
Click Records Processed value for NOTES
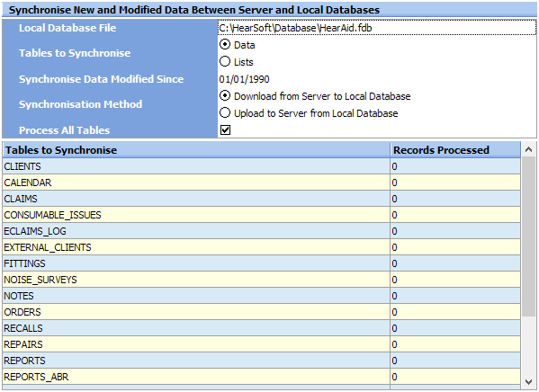point(455,296)
